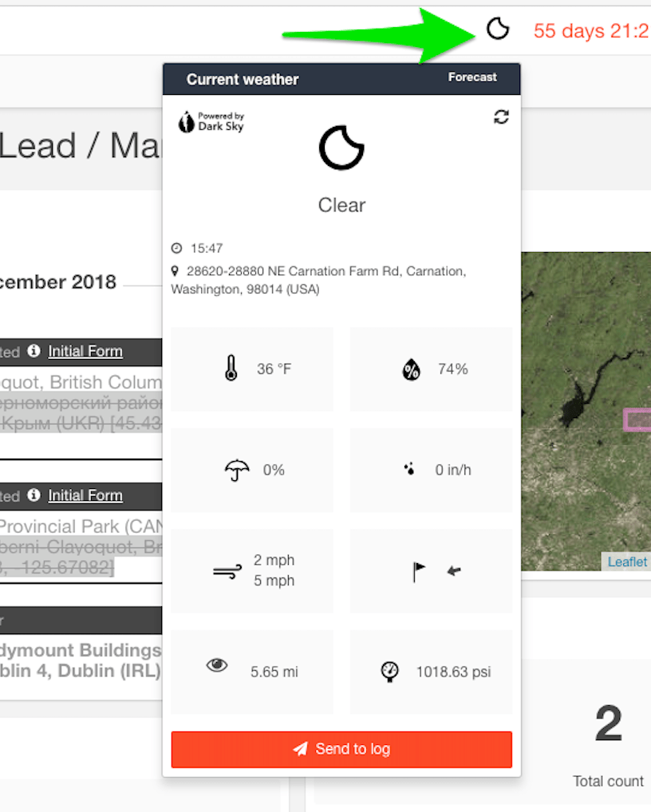Click the large Clear weather moon icon
Screen dimensions: 651x812
point(341,148)
